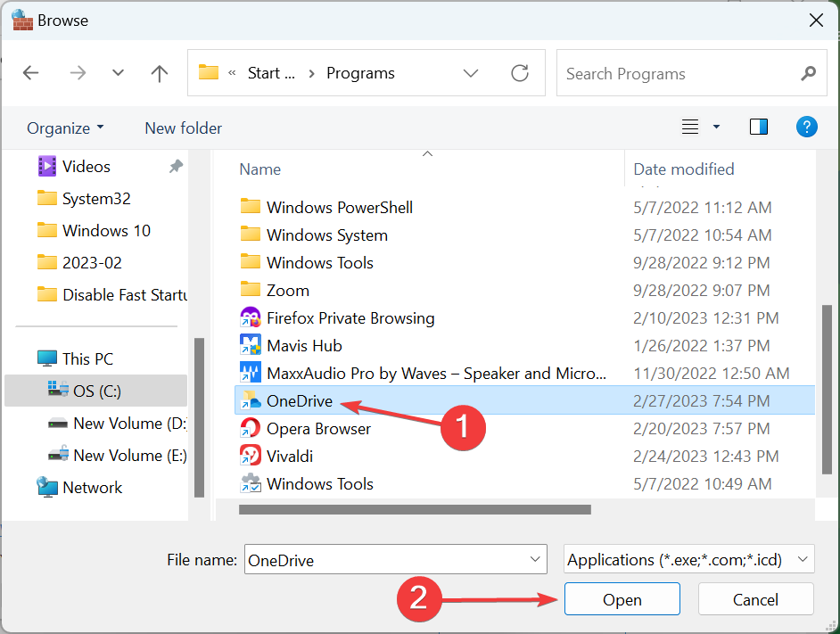The width and height of the screenshot is (840, 634).
Task: Click the OneDrive cloud icon
Action: (x=251, y=401)
